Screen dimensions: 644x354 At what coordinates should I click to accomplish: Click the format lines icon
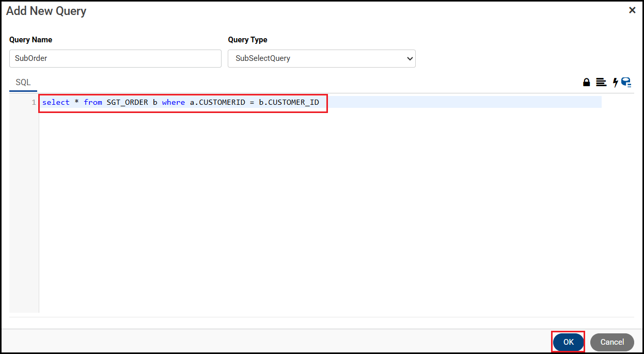point(601,83)
